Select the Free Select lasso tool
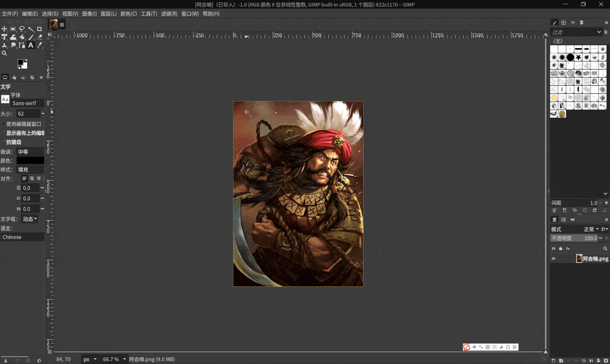The height and width of the screenshot is (364, 610). coord(22,29)
